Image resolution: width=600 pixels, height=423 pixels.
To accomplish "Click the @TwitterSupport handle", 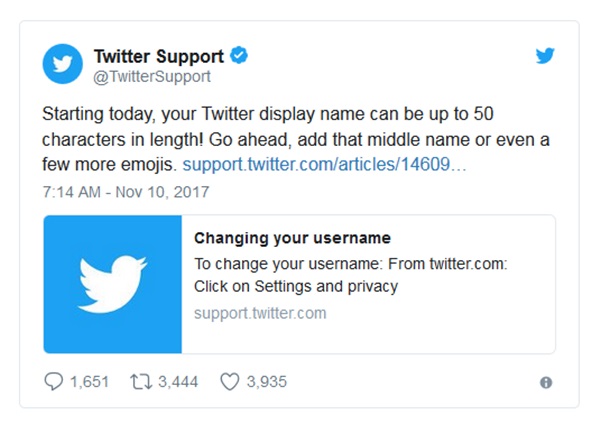I will [x=152, y=77].
